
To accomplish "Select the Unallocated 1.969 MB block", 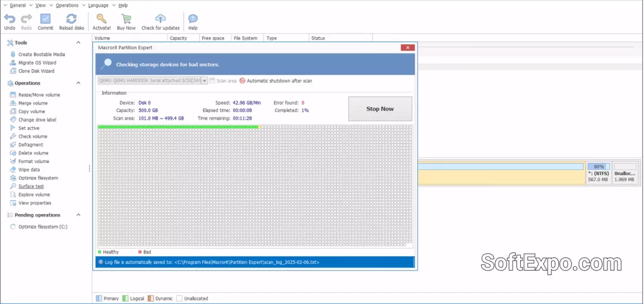I will click(x=625, y=172).
